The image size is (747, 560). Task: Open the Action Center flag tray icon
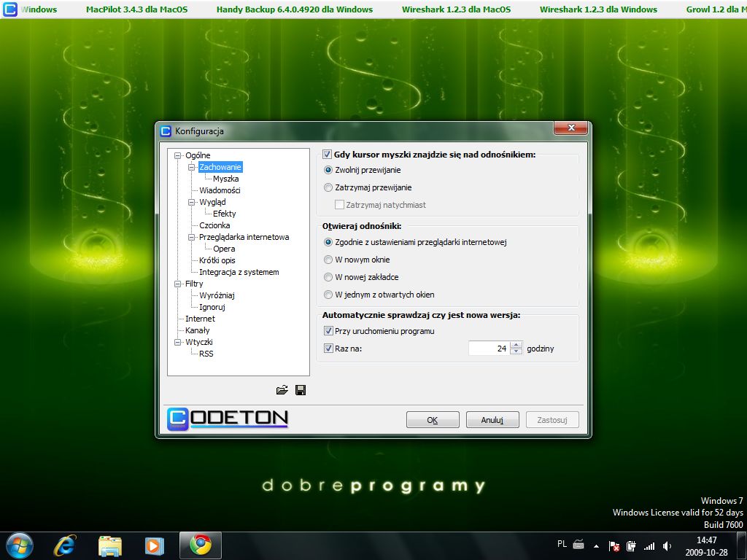614,546
